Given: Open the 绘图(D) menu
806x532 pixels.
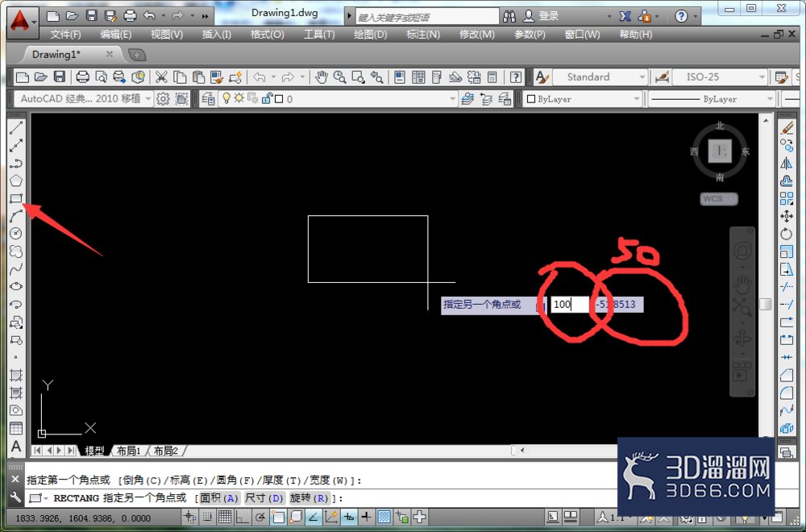Looking at the screenshot, I should (371, 35).
